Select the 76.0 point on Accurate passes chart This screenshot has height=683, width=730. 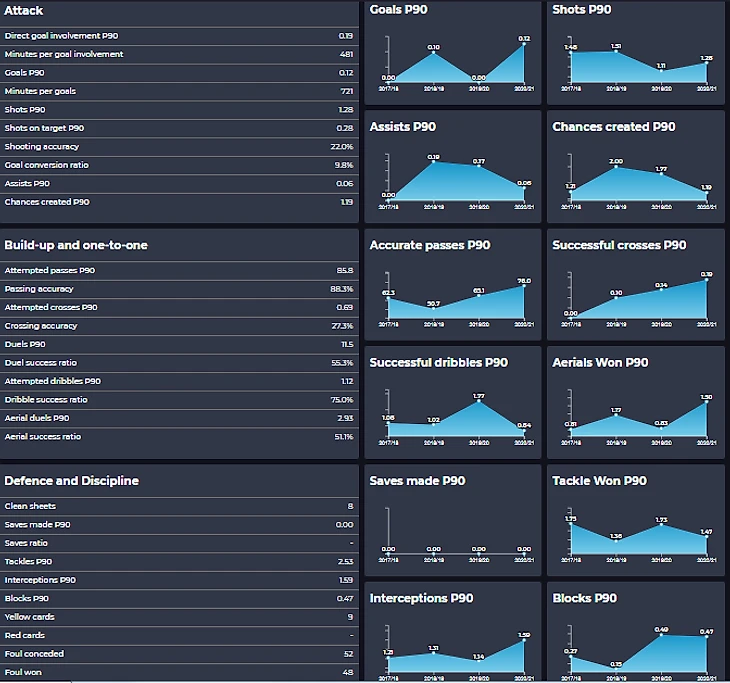point(524,287)
